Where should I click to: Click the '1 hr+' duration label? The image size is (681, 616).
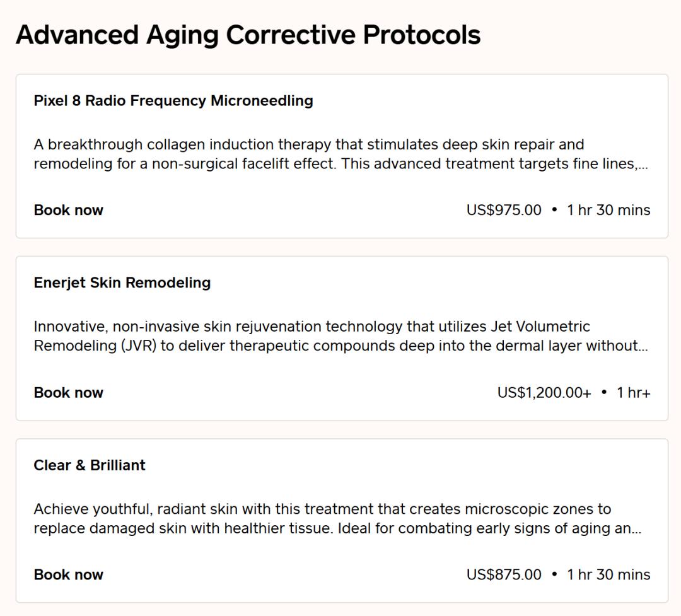(633, 392)
